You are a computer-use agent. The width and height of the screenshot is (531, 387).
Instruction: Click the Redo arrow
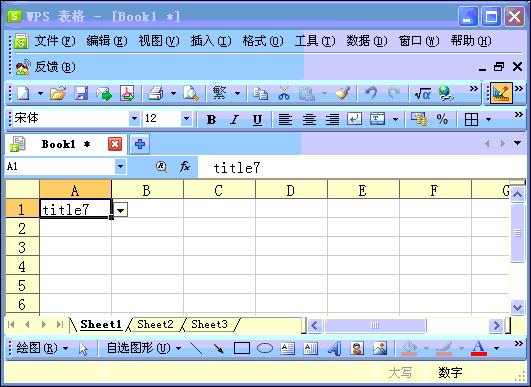coord(394,93)
